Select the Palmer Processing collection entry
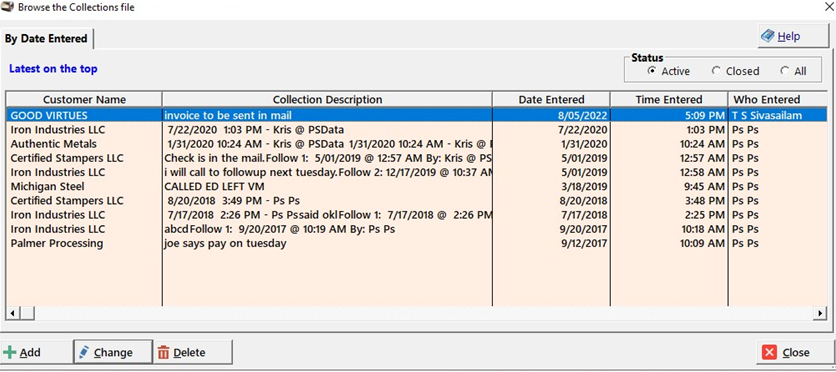Image resolution: width=836 pixels, height=372 pixels. tap(416, 244)
